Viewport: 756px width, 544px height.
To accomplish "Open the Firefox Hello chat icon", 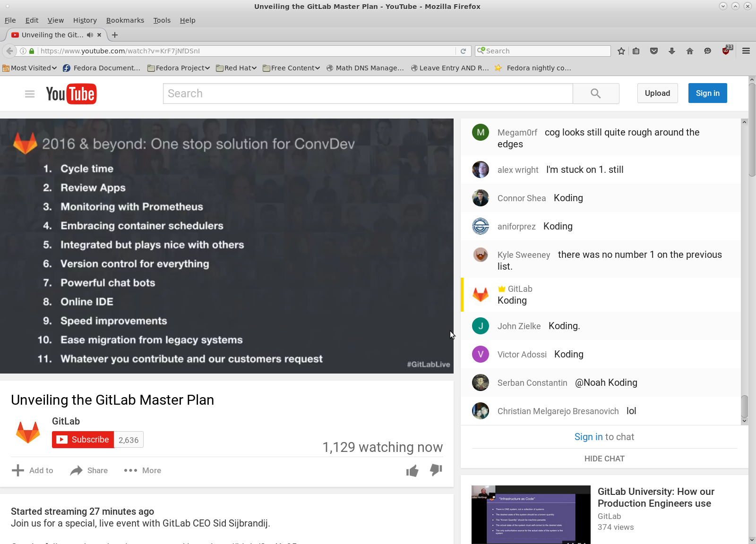I will (707, 51).
